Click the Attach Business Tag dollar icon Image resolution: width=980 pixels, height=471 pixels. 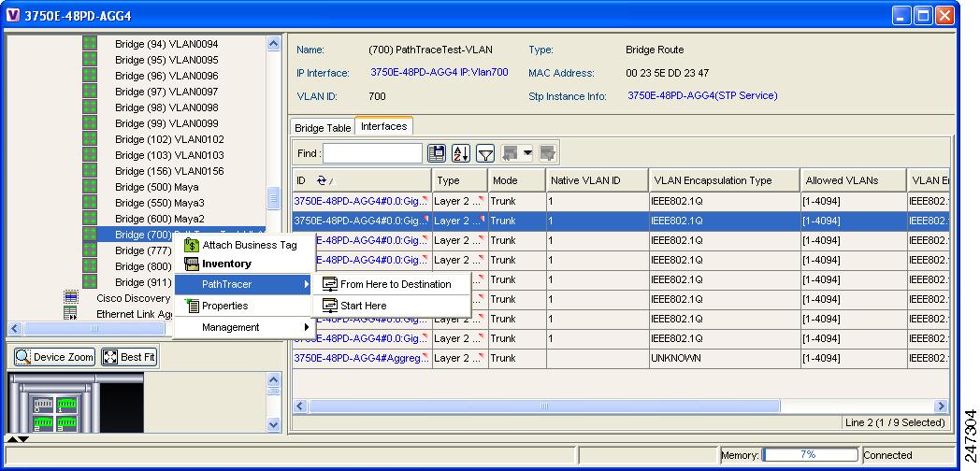click(x=192, y=245)
